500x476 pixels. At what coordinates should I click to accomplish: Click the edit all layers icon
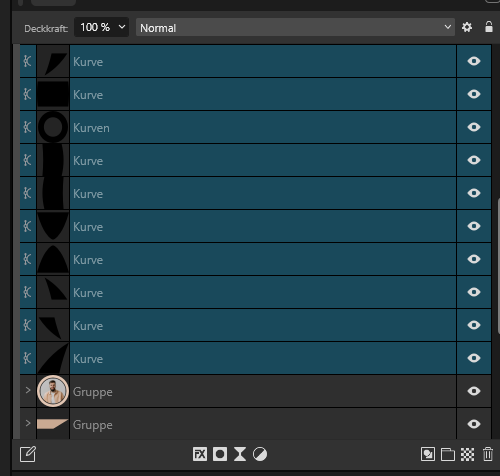pos(28,454)
